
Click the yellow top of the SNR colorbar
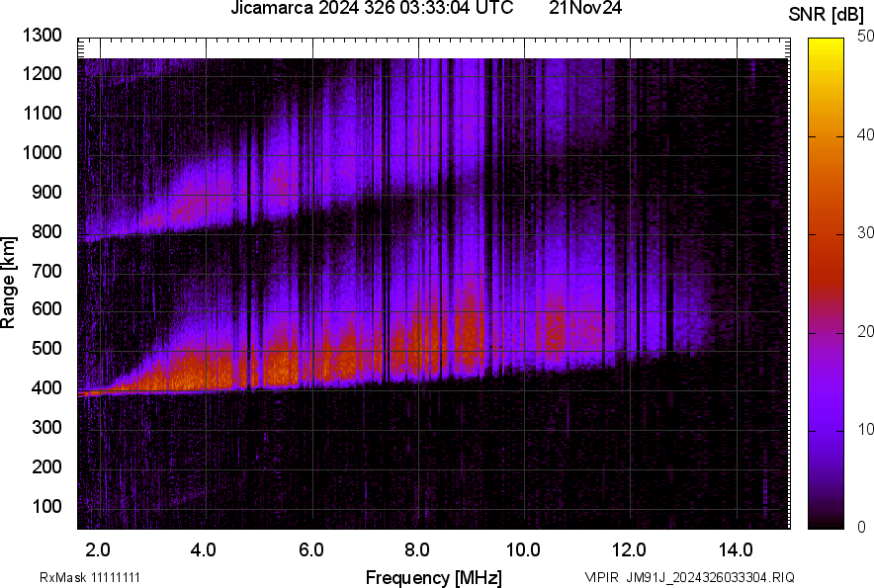(x=829, y=49)
